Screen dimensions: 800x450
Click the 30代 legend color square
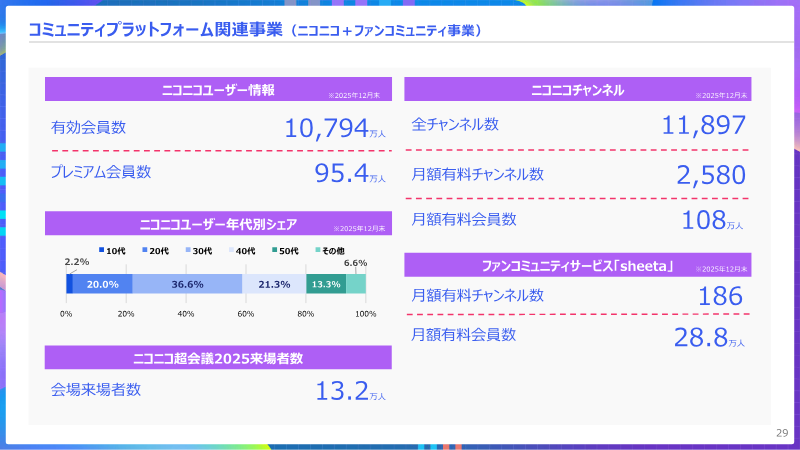click(x=189, y=250)
